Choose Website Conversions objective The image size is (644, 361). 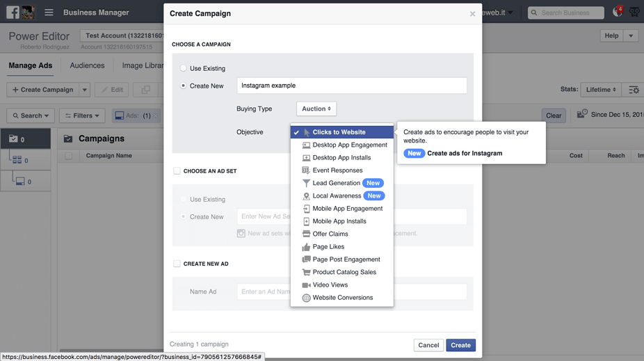(x=341, y=298)
